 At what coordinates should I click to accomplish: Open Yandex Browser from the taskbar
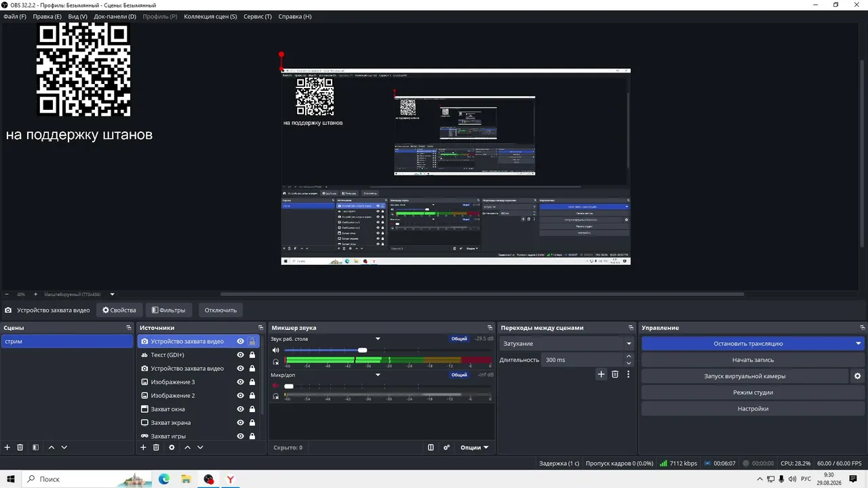coord(231,479)
